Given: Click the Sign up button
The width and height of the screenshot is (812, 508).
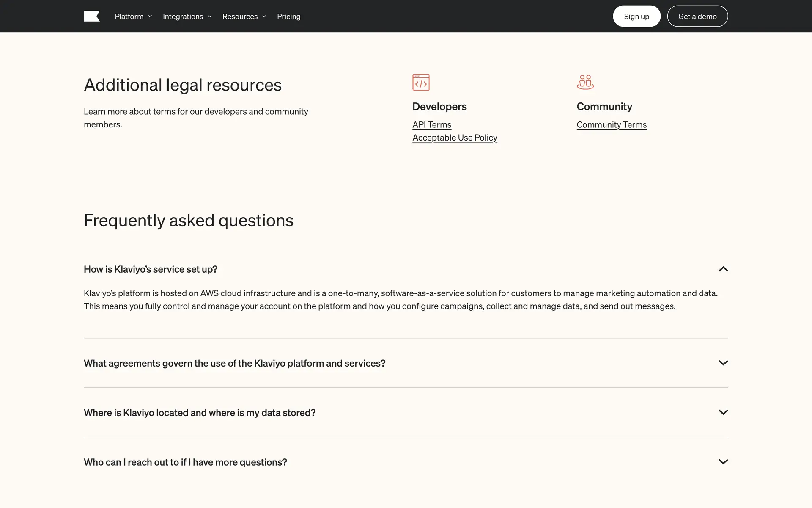Looking at the screenshot, I should point(636,17).
